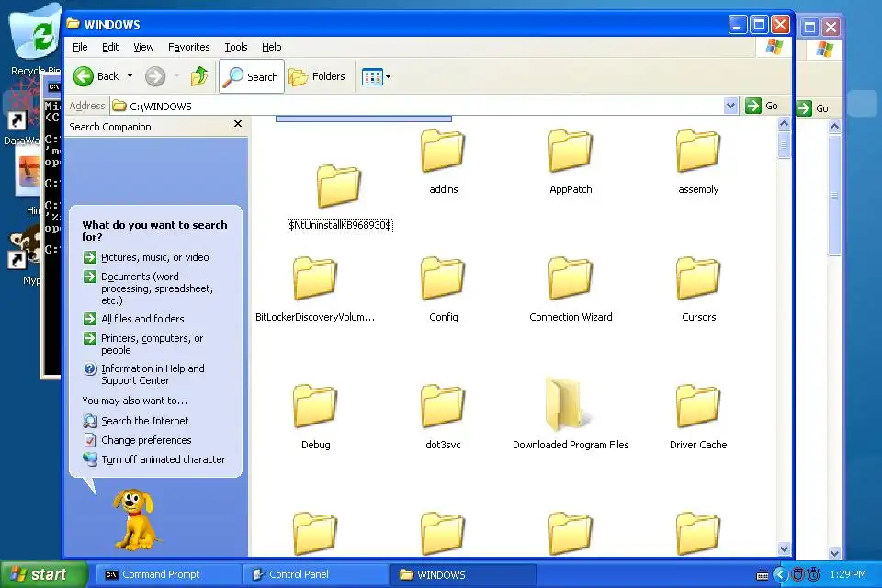Select All files and folders search
Image resolution: width=882 pixels, height=588 pixels.
pos(142,319)
